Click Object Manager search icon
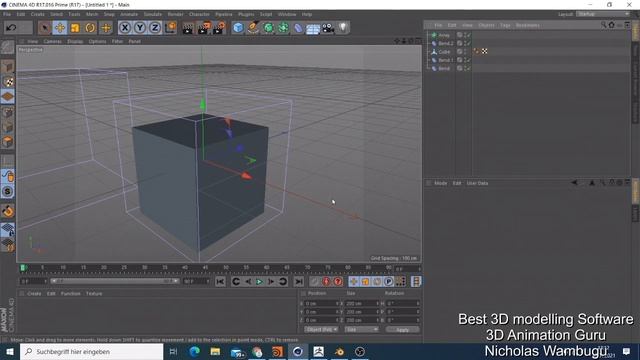 (x=603, y=25)
